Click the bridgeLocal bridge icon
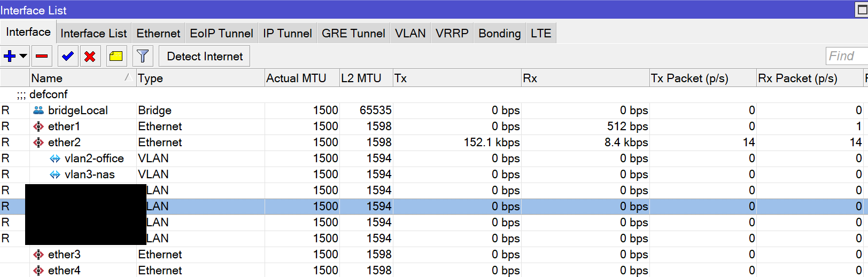The image size is (868, 277). point(38,110)
